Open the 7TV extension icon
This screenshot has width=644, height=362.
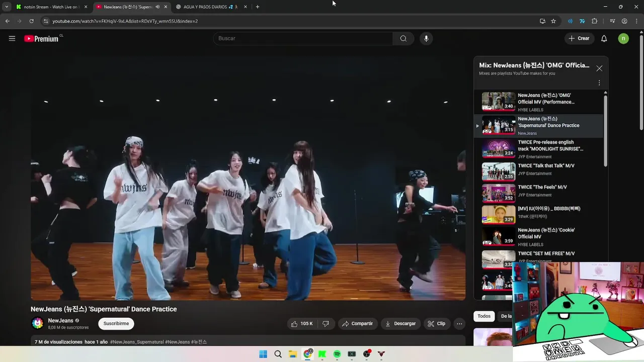click(582, 21)
